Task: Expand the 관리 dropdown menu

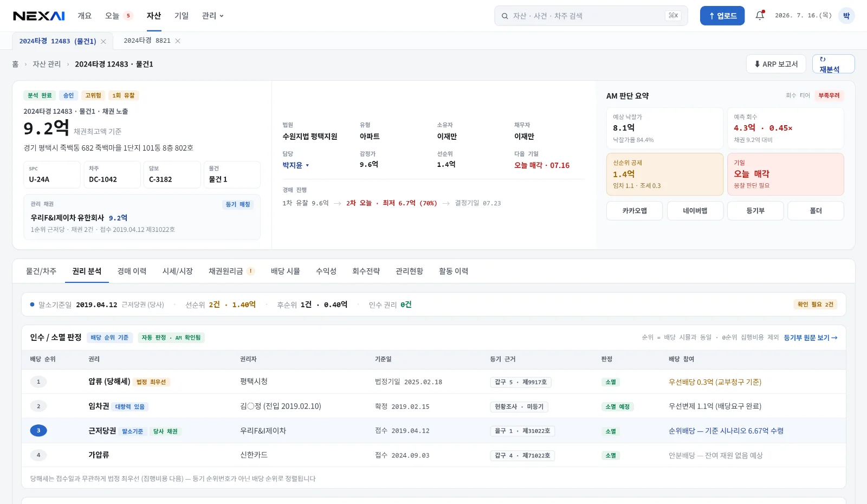Action: point(213,16)
